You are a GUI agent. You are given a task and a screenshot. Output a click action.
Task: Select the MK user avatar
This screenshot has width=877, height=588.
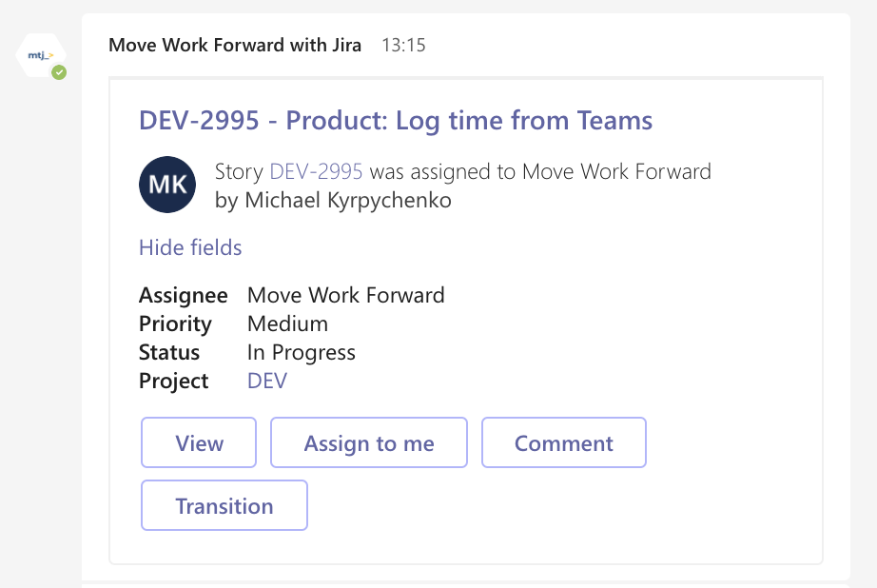point(167,185)
